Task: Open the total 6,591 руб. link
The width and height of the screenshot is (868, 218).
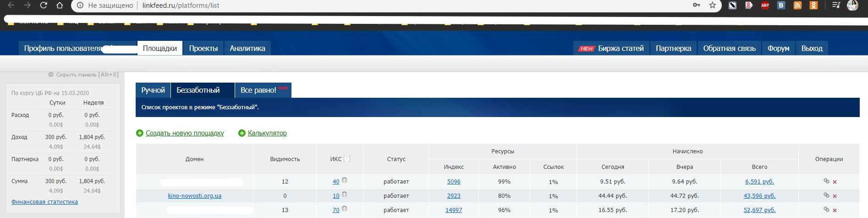Action: [x=759, y=182]
